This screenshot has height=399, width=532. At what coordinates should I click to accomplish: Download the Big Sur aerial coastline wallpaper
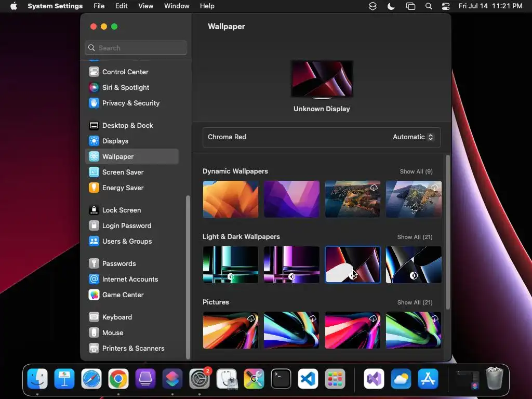tap(353, 199)
